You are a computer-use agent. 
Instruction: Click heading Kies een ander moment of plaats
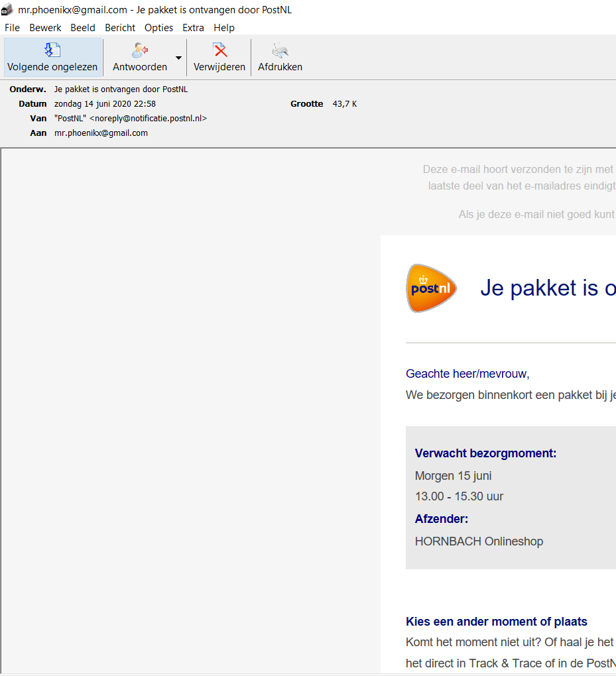pyautogui.click(x=497, y=622)
